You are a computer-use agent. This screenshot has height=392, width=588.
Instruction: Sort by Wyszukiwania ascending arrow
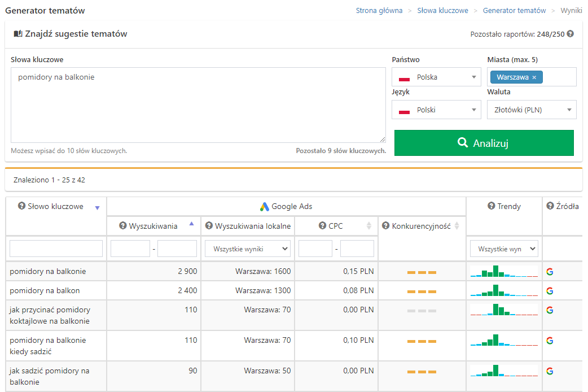(192, 224)
